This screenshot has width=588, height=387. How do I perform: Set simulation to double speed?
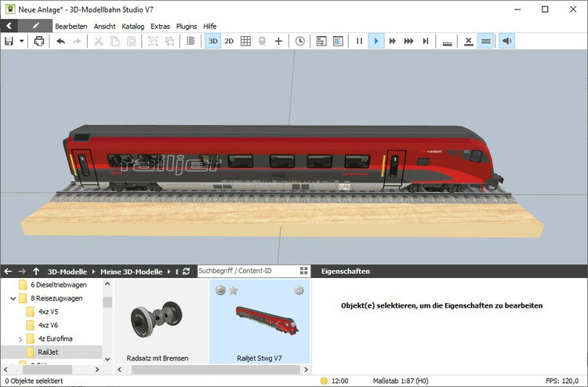point(392,41)
